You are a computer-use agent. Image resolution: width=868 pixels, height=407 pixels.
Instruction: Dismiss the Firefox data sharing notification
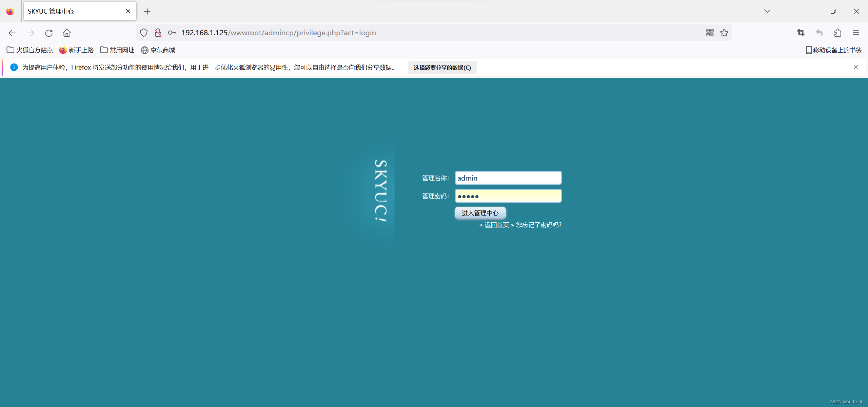[x=855, y=67]
